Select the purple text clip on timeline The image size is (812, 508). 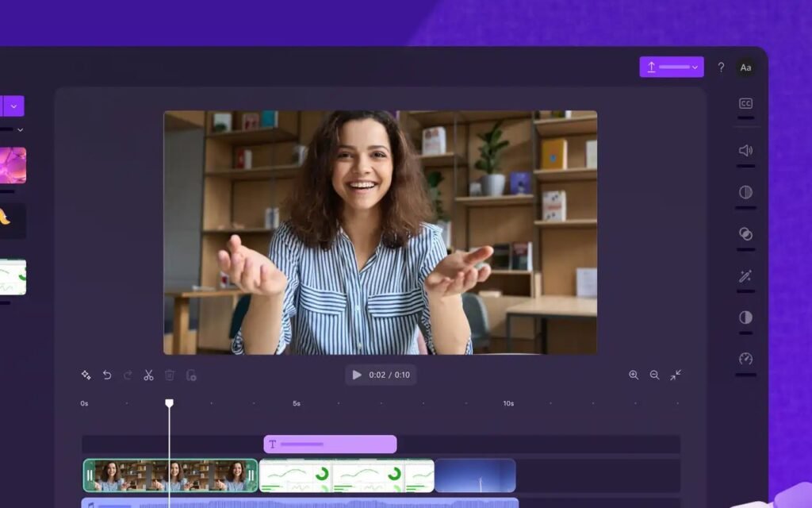click(x=330, y=444)
